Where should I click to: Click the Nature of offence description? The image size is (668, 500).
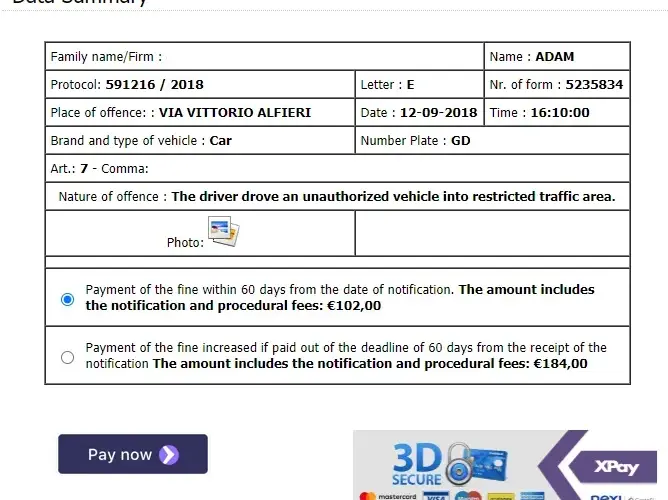393,196
